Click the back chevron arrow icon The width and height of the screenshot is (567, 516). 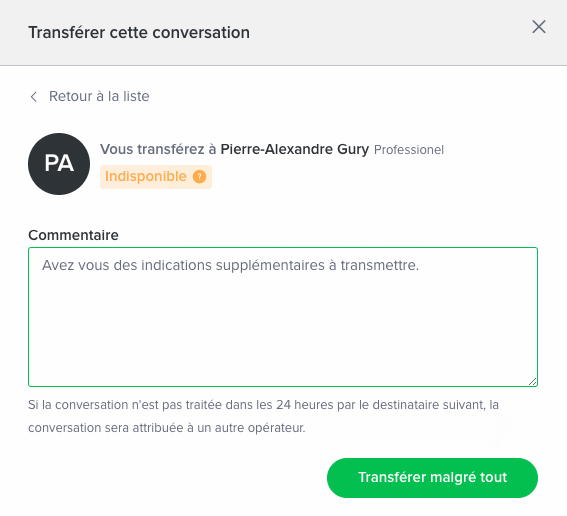(34, 97)
